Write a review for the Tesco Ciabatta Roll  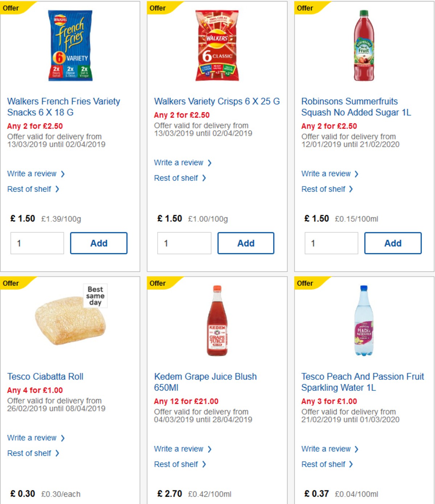(x=32, y=438)
